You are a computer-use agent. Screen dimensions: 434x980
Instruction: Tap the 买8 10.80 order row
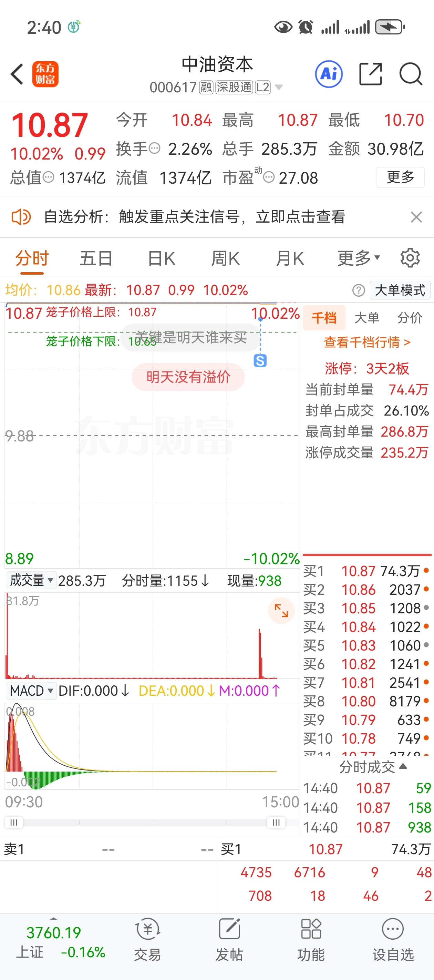(367, 701)
